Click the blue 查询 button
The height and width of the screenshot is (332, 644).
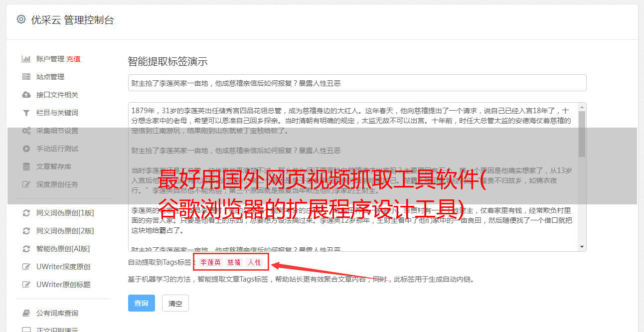142,303
